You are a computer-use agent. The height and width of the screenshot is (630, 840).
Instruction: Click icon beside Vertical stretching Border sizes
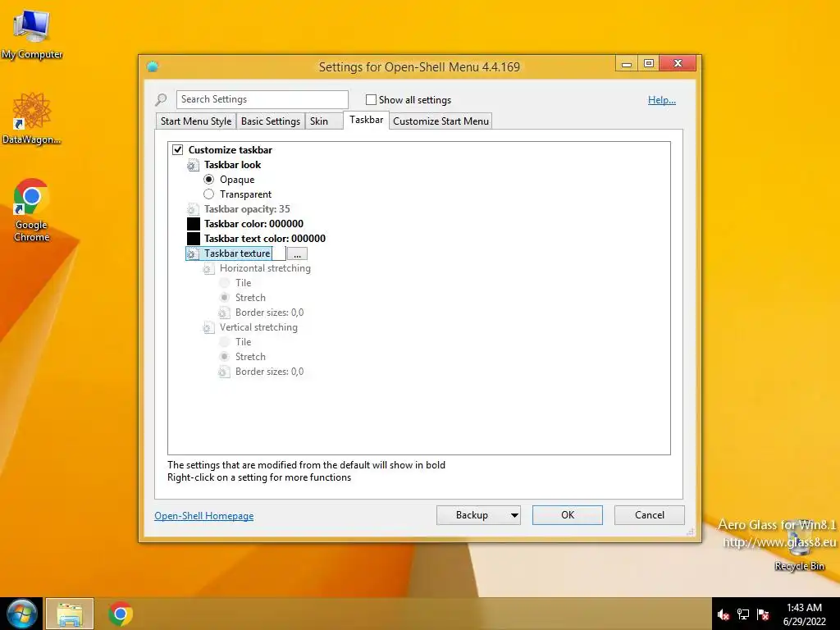[x=224, y=372]
